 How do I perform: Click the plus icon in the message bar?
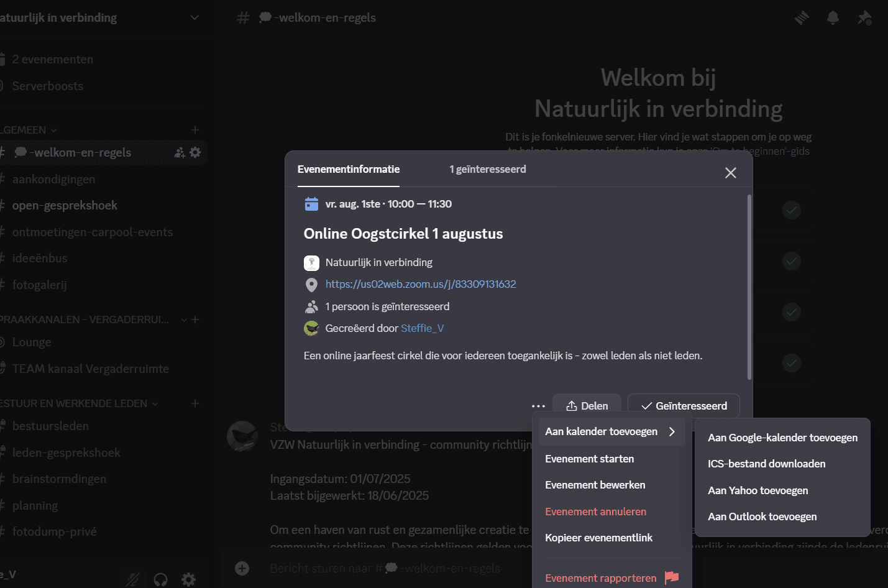point(241,567)
